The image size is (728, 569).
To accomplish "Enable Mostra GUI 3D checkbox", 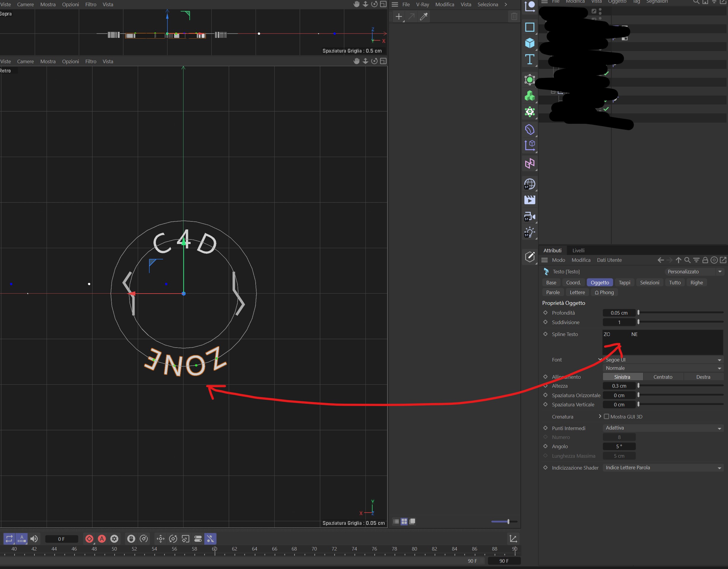I will click(x=606, y=416).
